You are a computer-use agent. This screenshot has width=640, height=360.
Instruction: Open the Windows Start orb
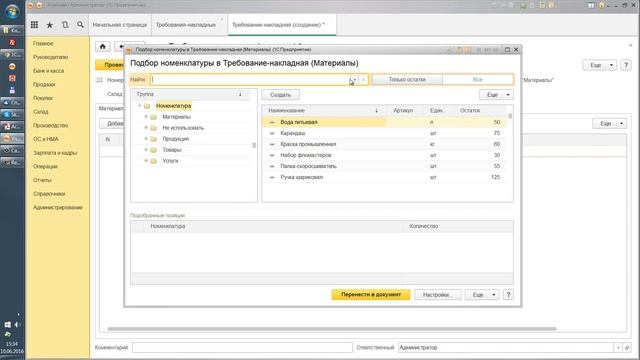tap(12, 11)
